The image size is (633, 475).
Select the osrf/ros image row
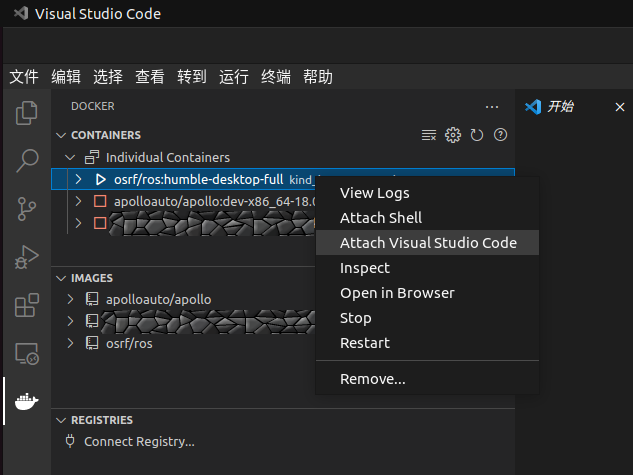click(x=184, y=343)
